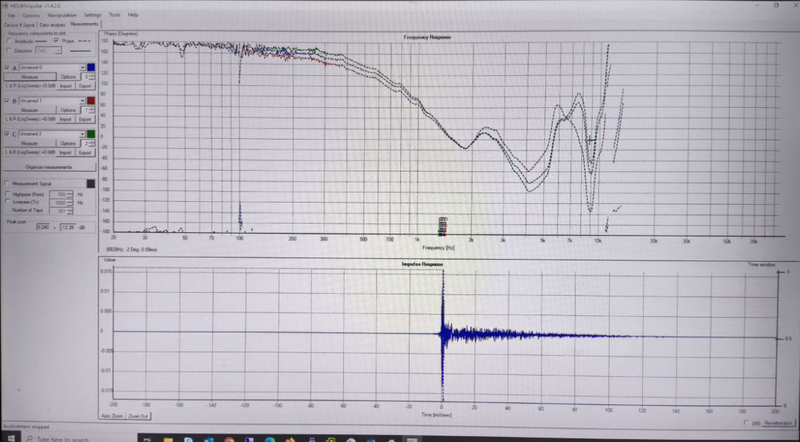Open the Windows Start menu
Screen dimensions: 800x442
[x=9, y=438]
